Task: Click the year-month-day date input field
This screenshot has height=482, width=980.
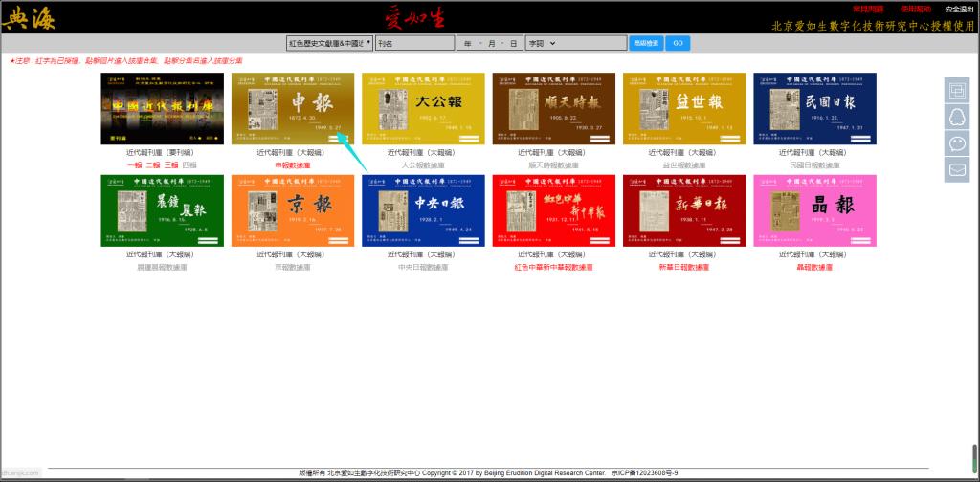Action: tap(489, 43)
